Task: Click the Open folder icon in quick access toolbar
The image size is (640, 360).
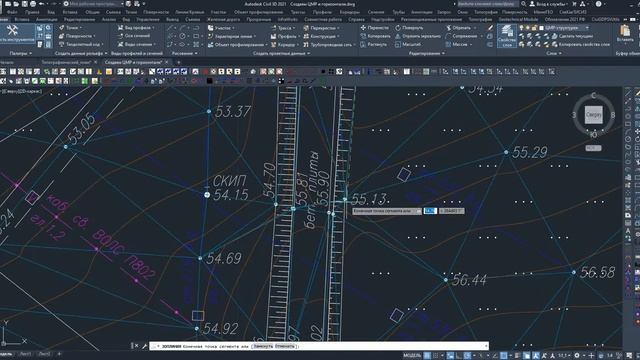Action: click(16, 4)
